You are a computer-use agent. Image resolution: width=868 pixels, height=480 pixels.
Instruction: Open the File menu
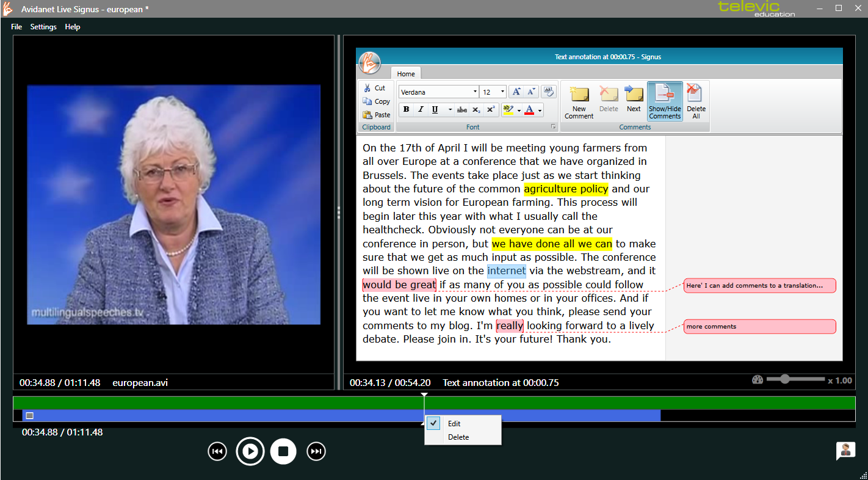point(16,27)
